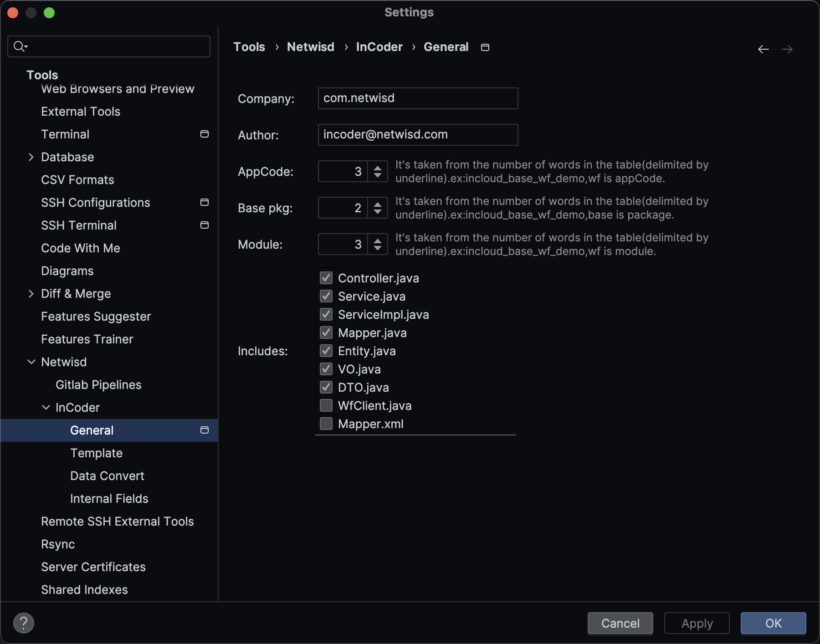Click project-level icon beside SSH Terminal

205,225
